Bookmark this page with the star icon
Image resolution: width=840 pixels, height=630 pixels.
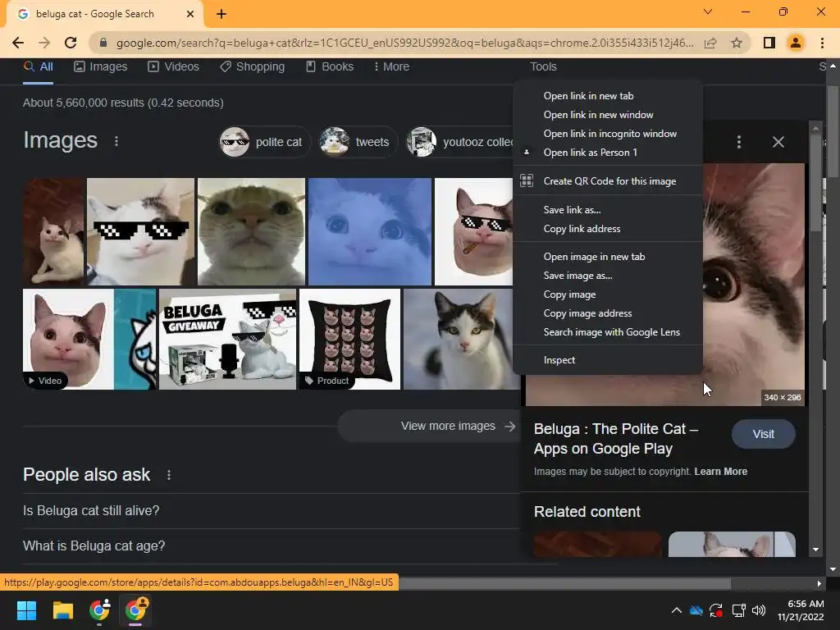pos(737,43)
